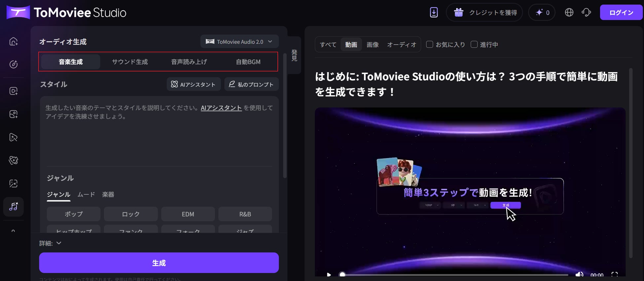Open the home icon in the sidebar
The image size is (644, 281).
click(14, 41)
